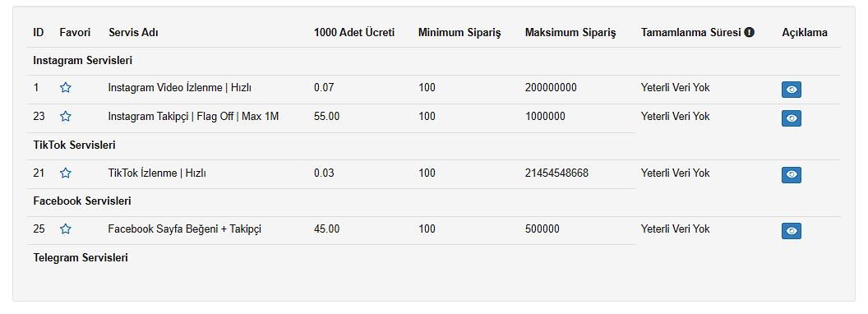
Task: Click the Servis Adı column header
Action: tap(133, 33)
